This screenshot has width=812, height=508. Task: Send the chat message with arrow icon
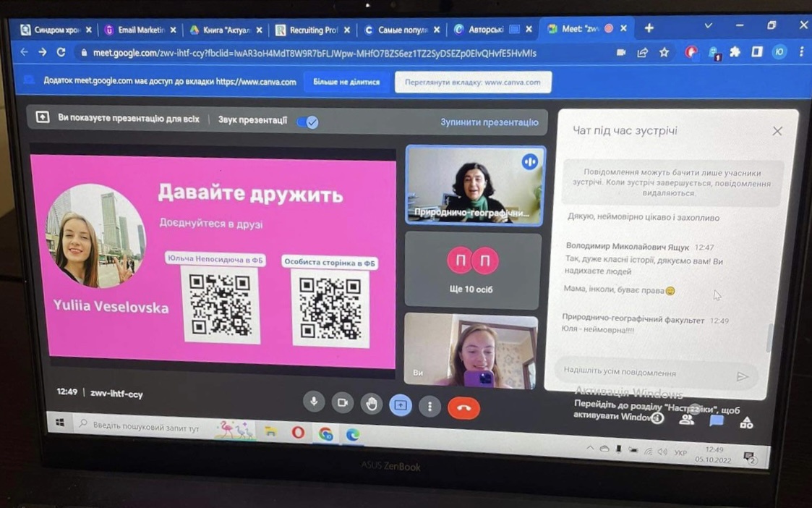point(742,376)
